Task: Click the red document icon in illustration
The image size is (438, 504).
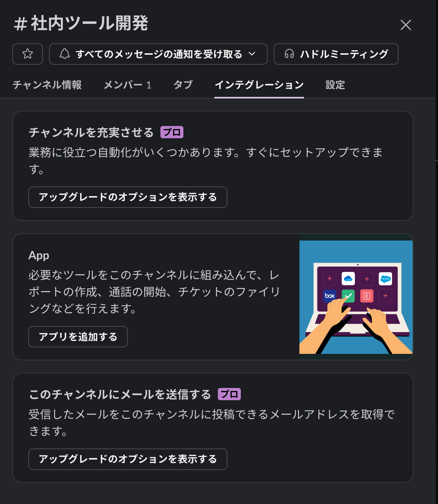Action: [366, 296]
